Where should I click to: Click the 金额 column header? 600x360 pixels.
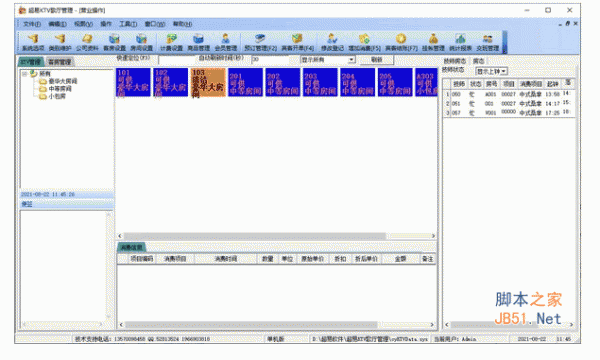[x=400, y=259]
